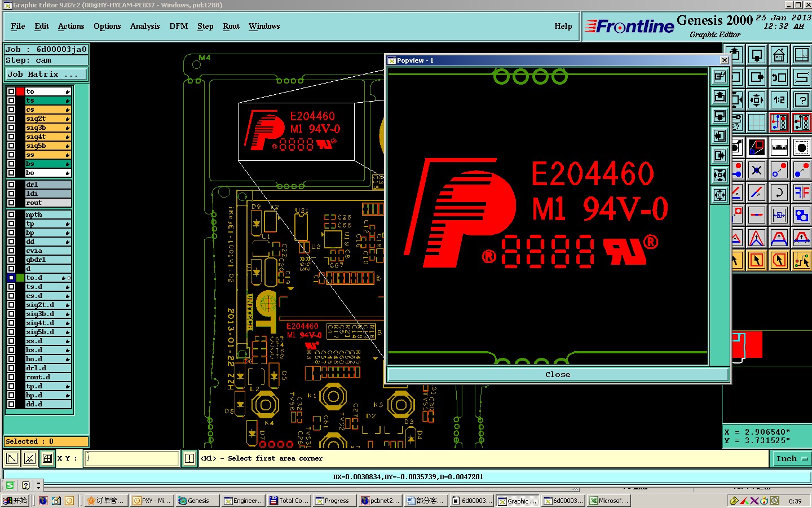Select the 'sig5b.d' layer row
The image size is (812, 508).
(x=48, y=332)
